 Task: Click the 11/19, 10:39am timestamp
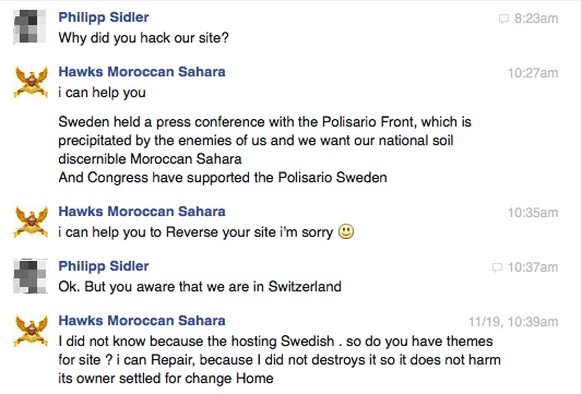(x=513, y=322)
